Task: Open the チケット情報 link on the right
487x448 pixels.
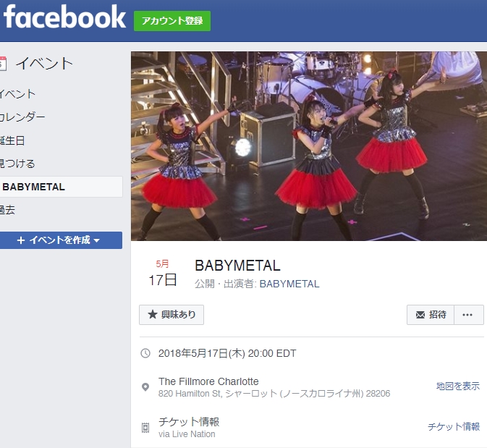Action: 454,426
